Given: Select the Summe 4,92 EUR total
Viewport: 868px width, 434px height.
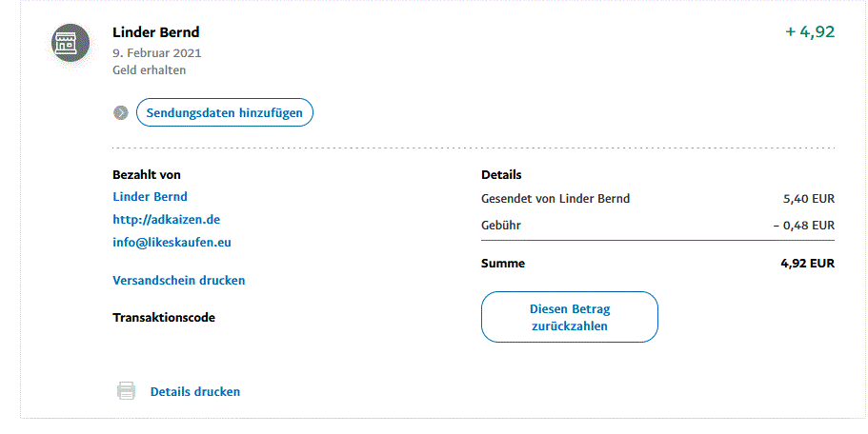Looking at the screenshot, I should (x=808, y=264).
